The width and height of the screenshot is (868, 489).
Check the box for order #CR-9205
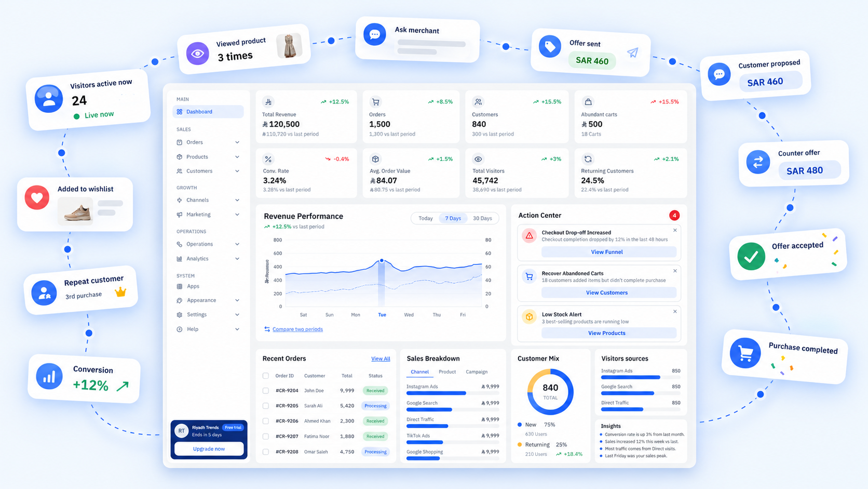[266, 406]
